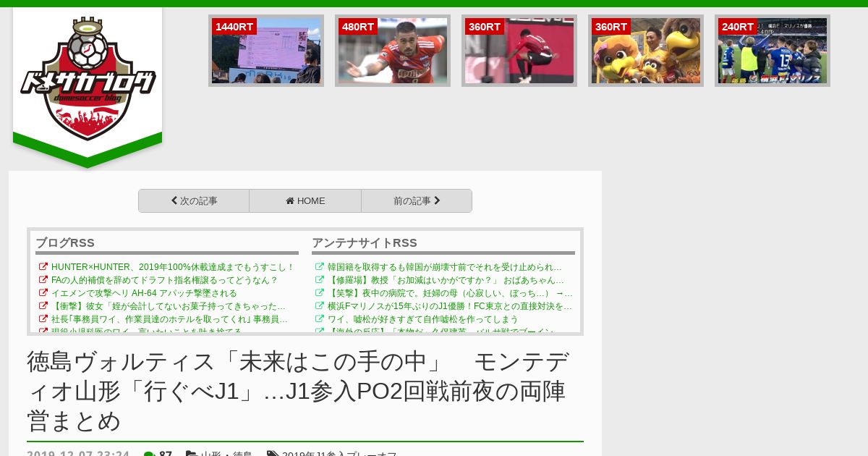Viewport: 868px width, 456px height.
Task: Click the HOME button
Action: (x=305, y=201)
